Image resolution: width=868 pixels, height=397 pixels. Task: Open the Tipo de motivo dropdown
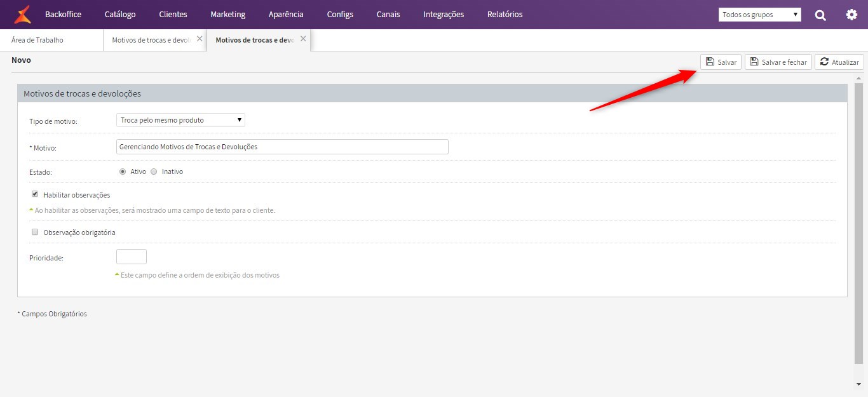coord(180,120)
